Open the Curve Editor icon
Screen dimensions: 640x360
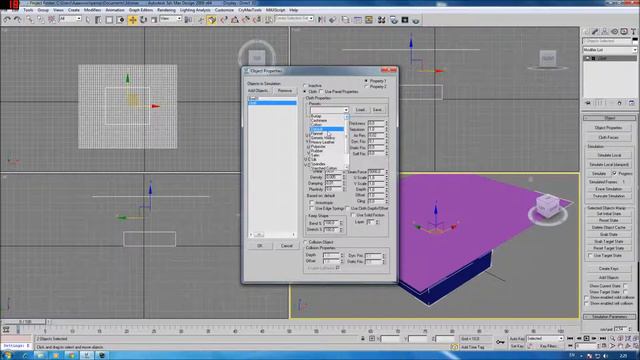tap(358, 20)
